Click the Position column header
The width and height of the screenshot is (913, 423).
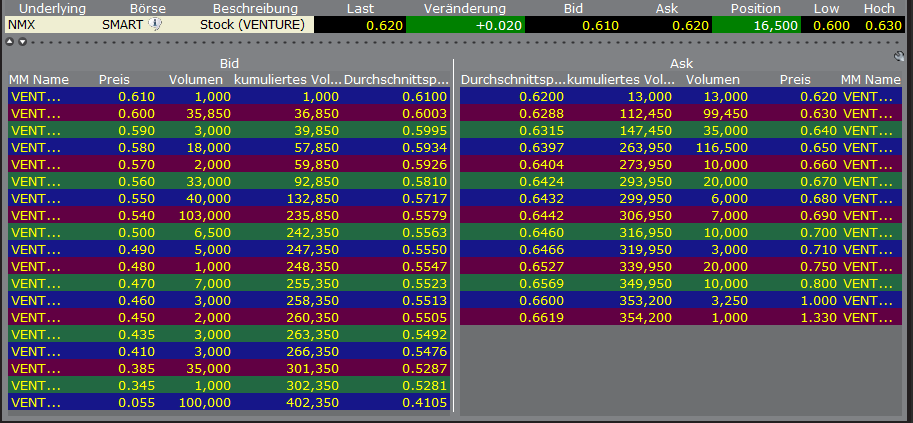(x=756, y=9)
